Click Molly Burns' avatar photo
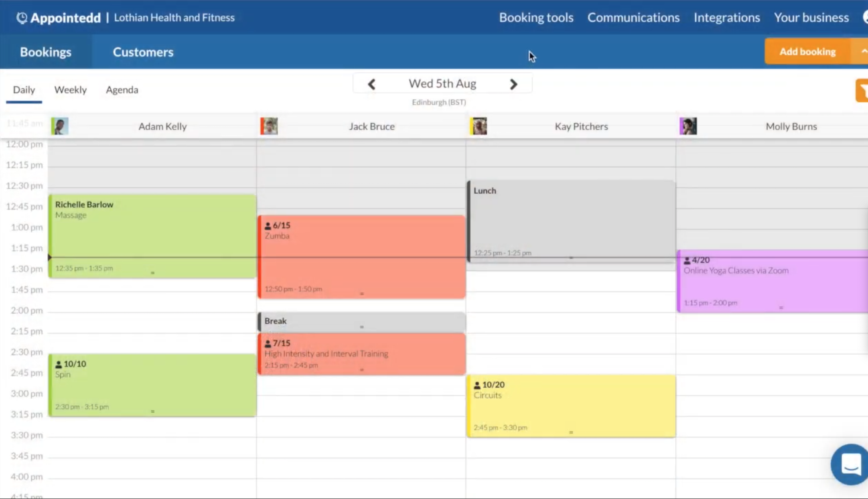Viewport: 868px width, 499px height. click(x=688, y=126)
